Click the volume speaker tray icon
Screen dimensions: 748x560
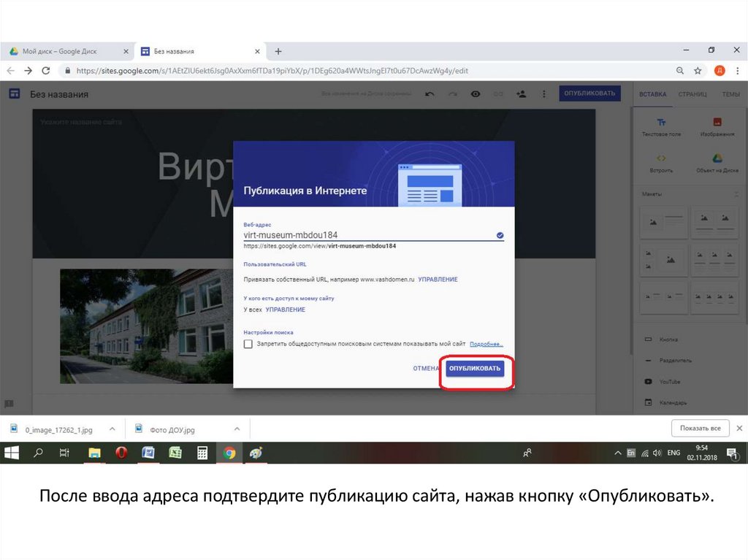point(657,453)
